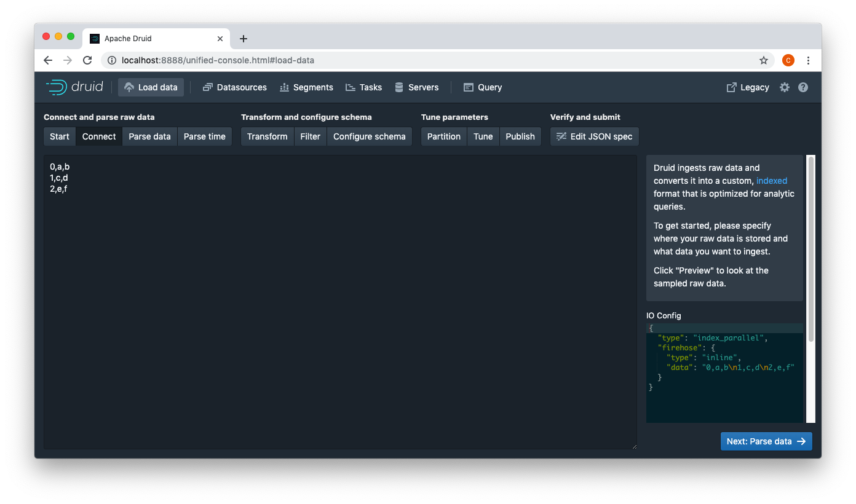Go to the Partition step
The width and height of the screenshot is (856, 504).
point(444,136)
